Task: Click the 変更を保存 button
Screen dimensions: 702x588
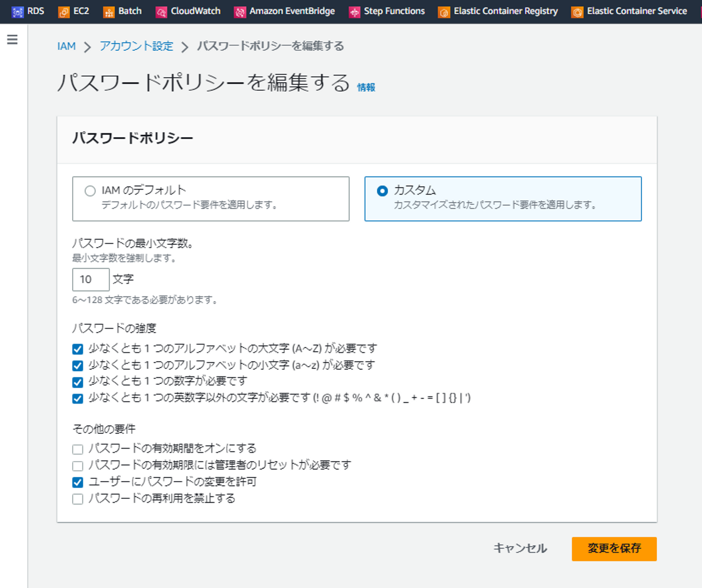Action: [614, 549]
